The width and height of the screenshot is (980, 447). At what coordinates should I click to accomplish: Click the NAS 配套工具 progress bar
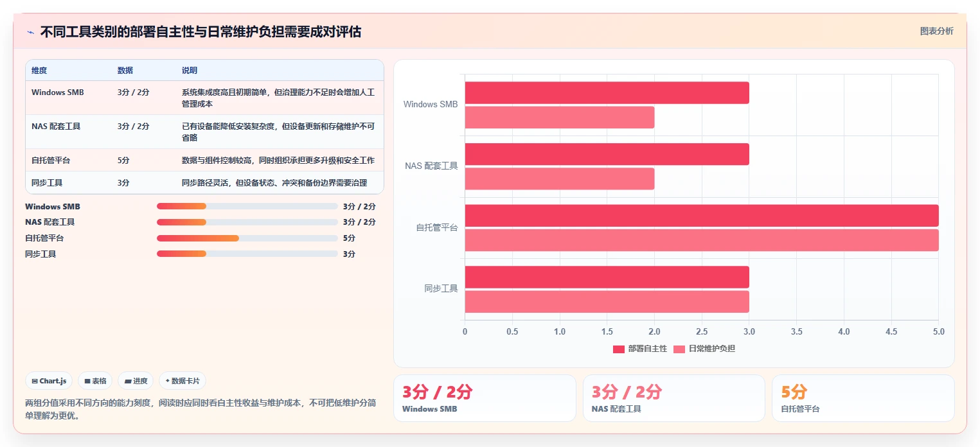pyautogui.click(x=247, y=222)
